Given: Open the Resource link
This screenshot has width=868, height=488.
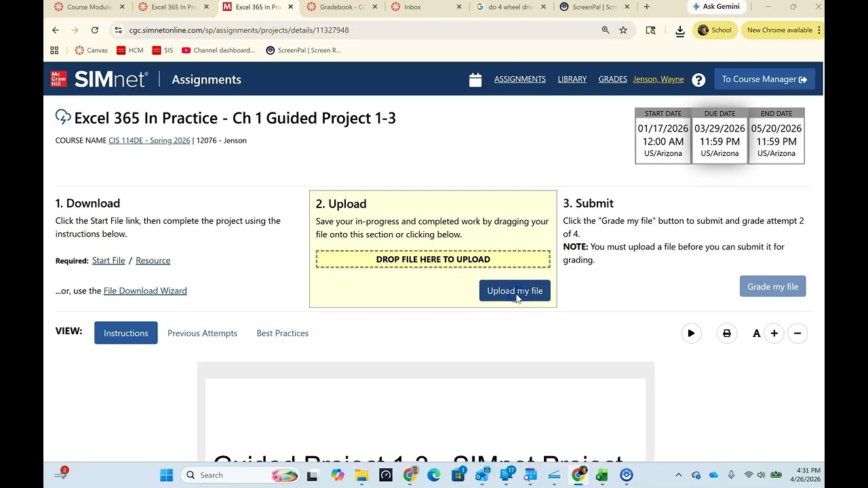Looking at the screenshot, I should [x=153, y=260].
